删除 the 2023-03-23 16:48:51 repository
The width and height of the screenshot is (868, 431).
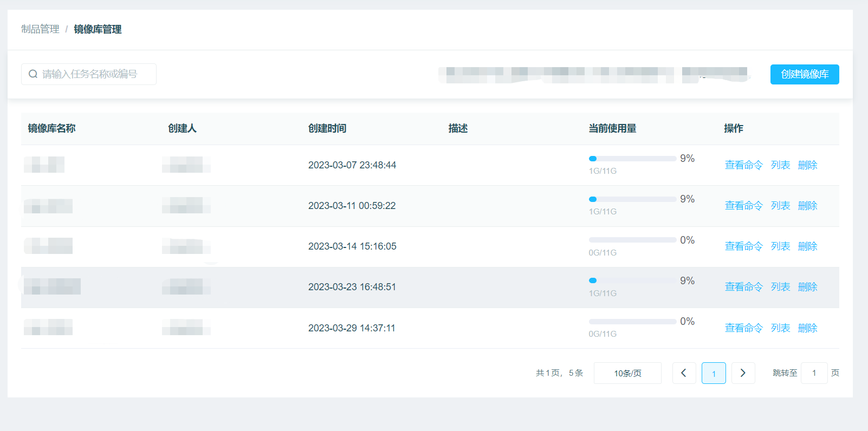[x=807, y=287]
